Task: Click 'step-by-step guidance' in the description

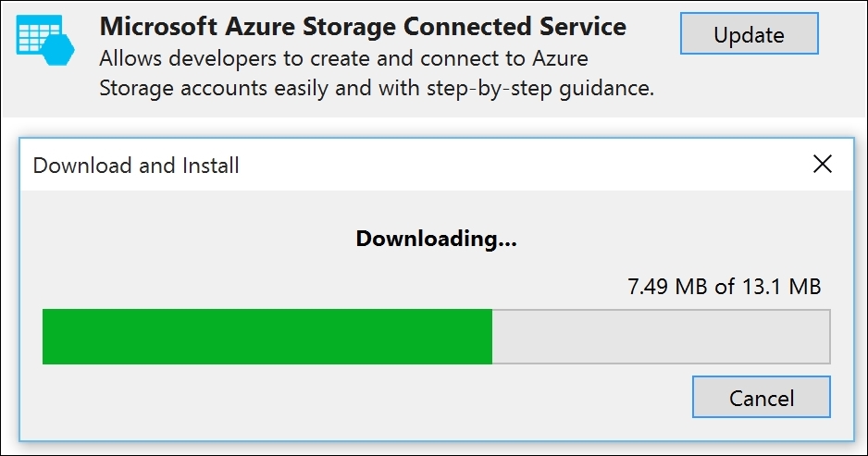Action: [540, 89]
